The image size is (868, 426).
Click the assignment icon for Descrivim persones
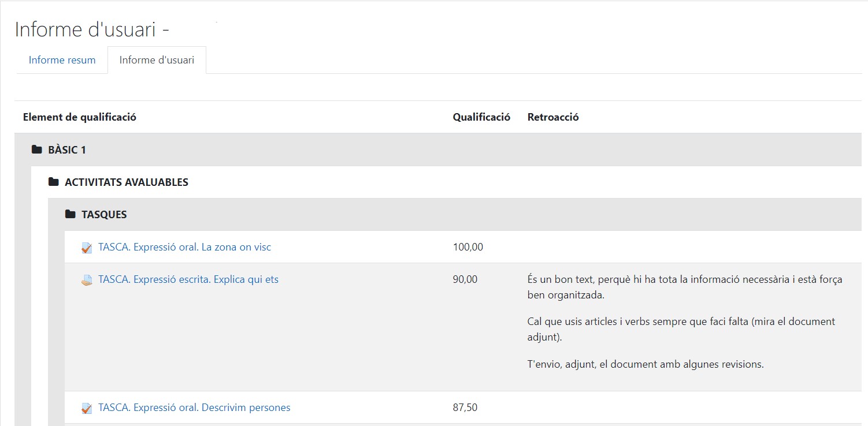pos(87,408)
